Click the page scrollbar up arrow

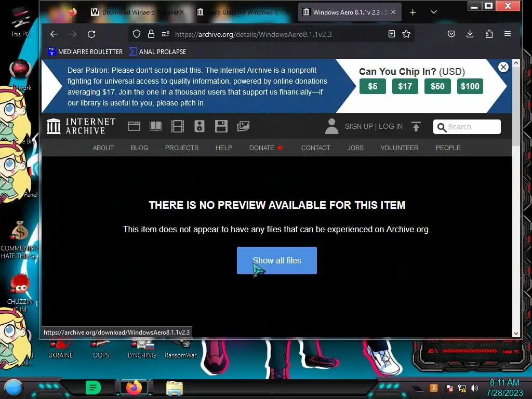pos(516,63)
